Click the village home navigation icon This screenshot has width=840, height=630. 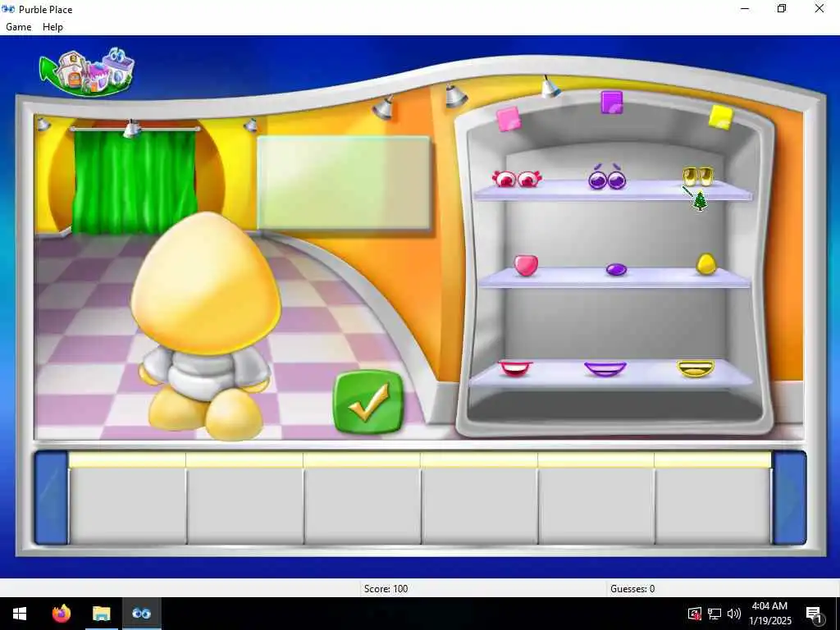tap(87, 71)
